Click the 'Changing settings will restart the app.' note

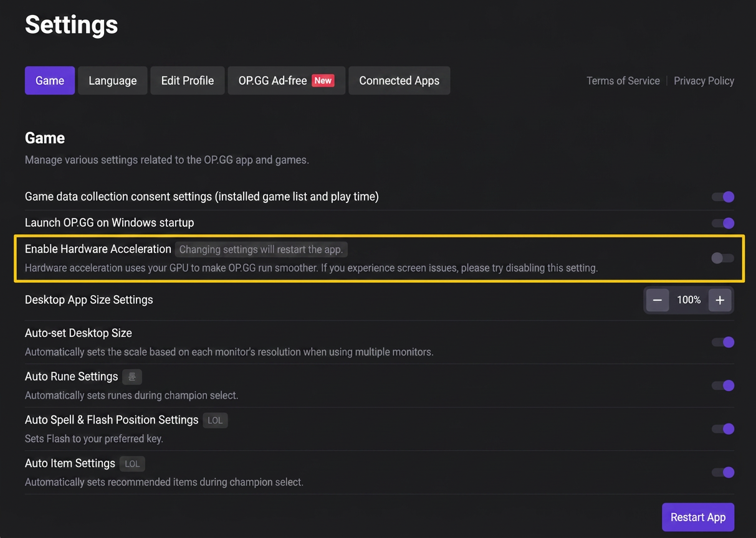(261, 250)
